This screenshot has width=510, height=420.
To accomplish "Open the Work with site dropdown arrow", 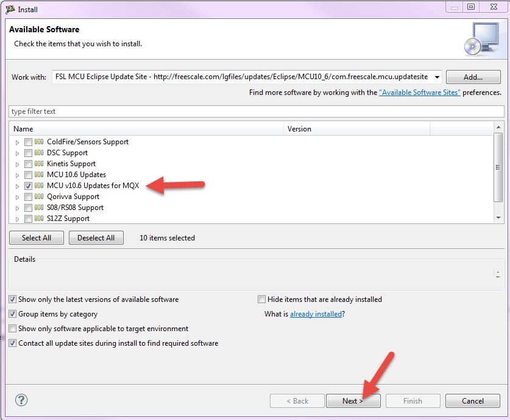I will 437,77.
